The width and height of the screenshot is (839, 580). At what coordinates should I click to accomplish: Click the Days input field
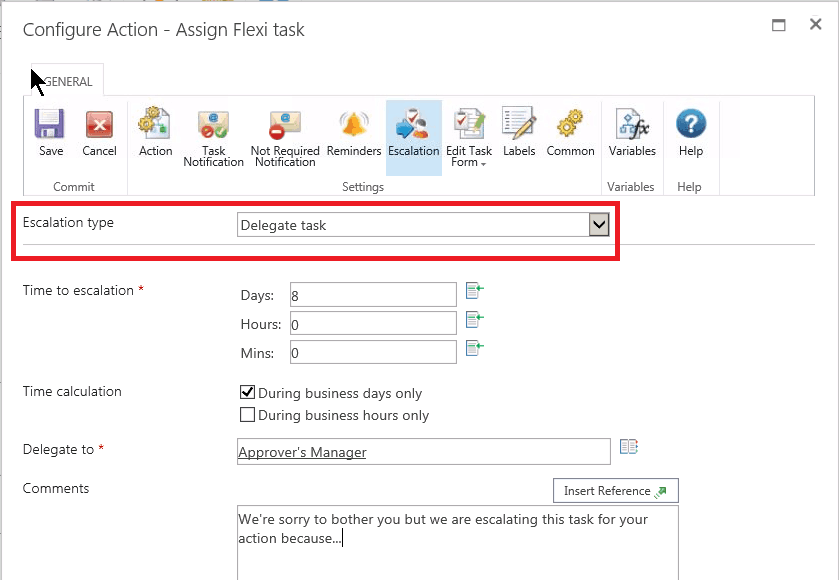pos(373,295)
